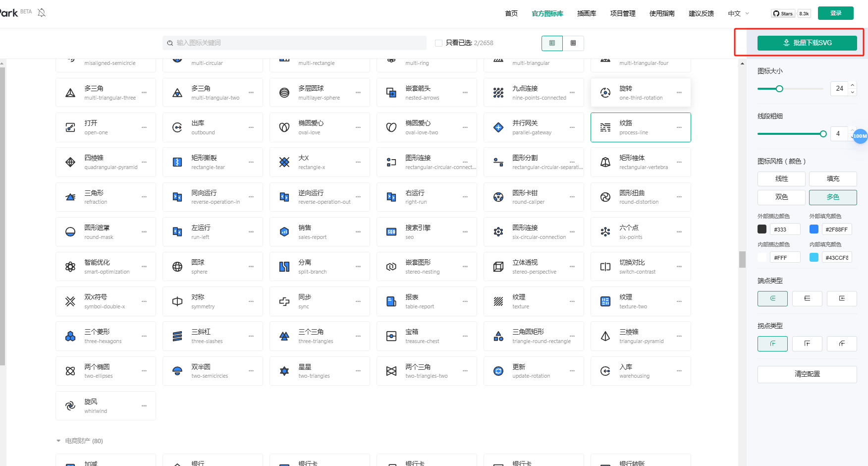
Task: Select the split-branch icon
Action: [x=320, y=267]
